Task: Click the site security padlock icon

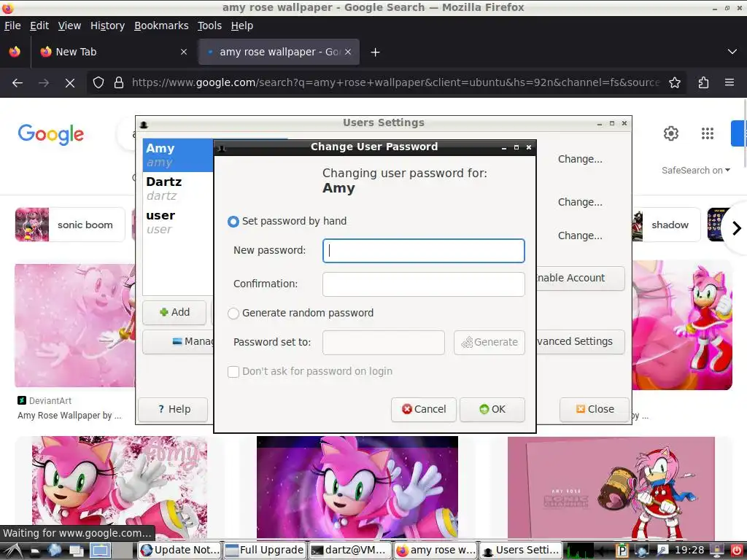Action: (119, 83)
